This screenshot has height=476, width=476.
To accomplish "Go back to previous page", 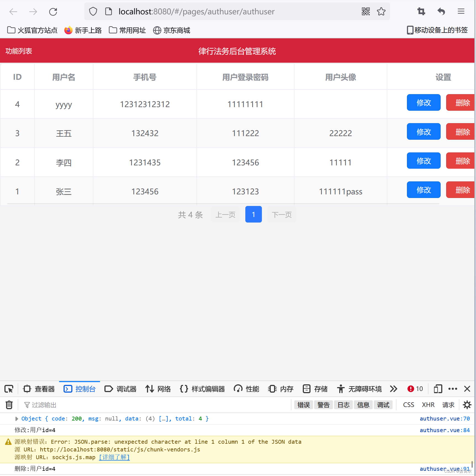I will coord(13,12).
